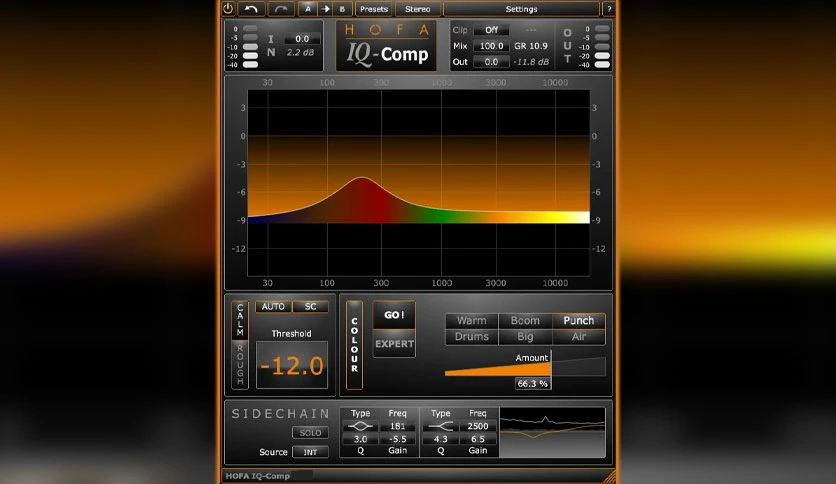The width and height of the screenshot is (836, 484).
Task: Toggle the plugin power bypass icon
Action: coord(228,9)
